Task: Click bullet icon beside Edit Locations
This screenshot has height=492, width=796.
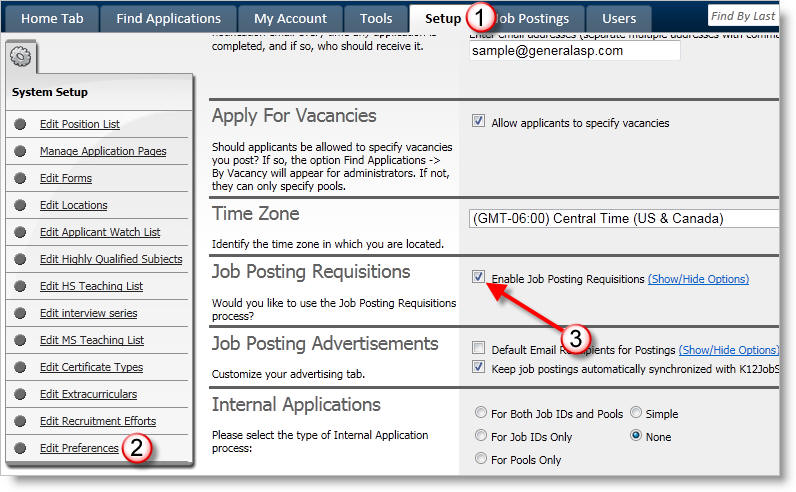Action: click(20, 205)
